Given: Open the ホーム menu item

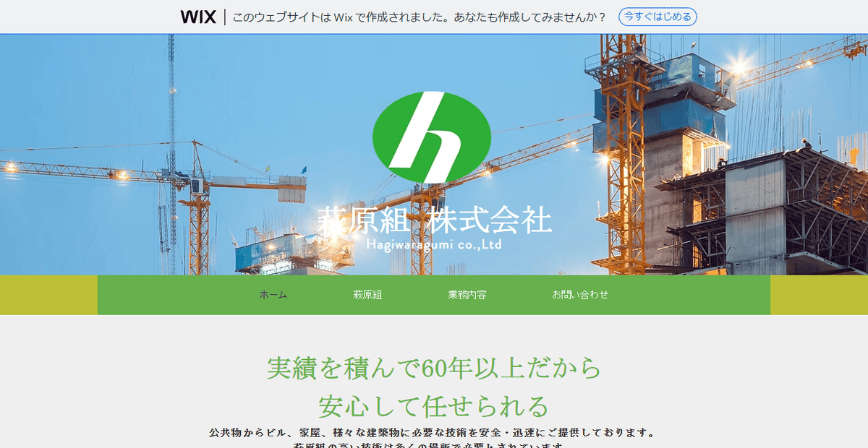Looking at the screenshot, I should click(x=273, y=295).
